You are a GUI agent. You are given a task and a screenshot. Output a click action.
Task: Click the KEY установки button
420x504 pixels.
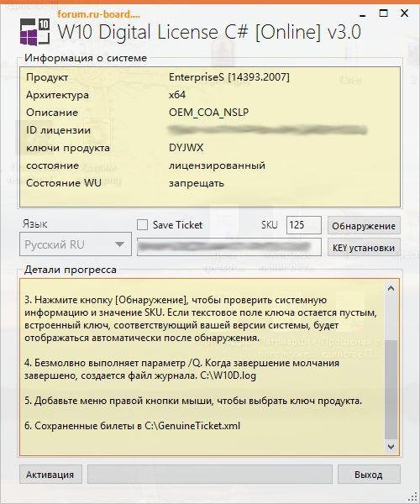point(364,247)
